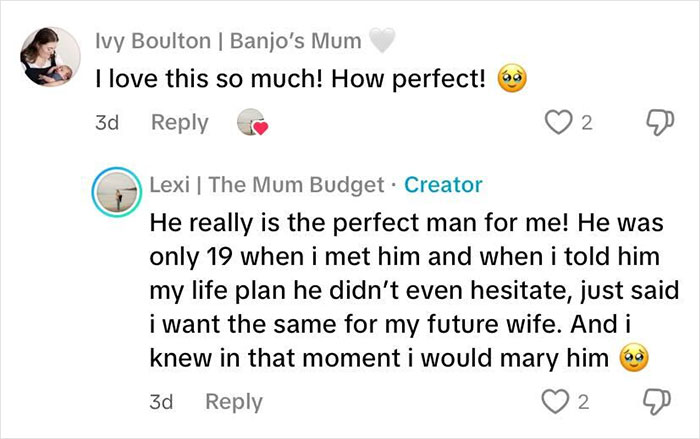The width and height of the screenshot is (700, 439).
Task: Like Lexi's reply with the heart icon
Action: point(557,402)
